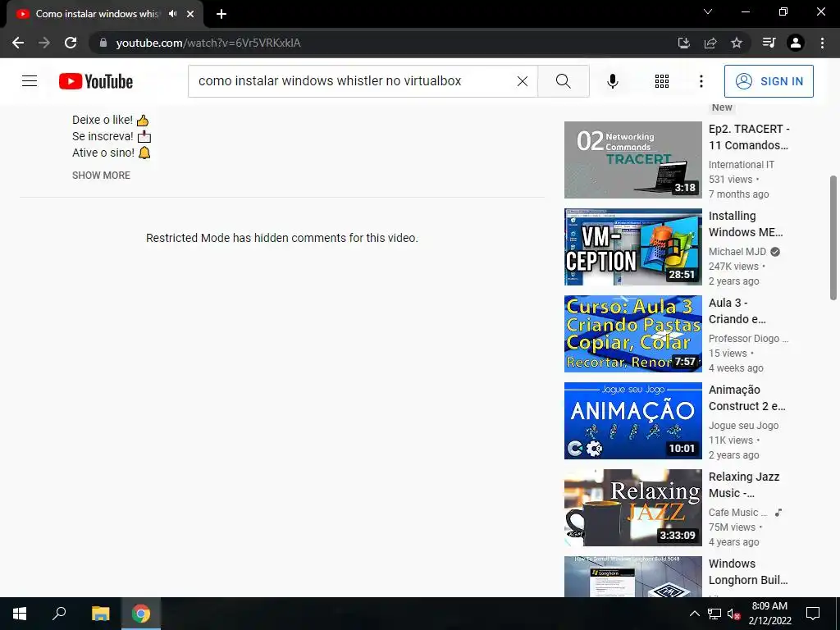Screen dimensions: 840x630
Task: Go back with browser back arrow
Action: pos(18,43)
